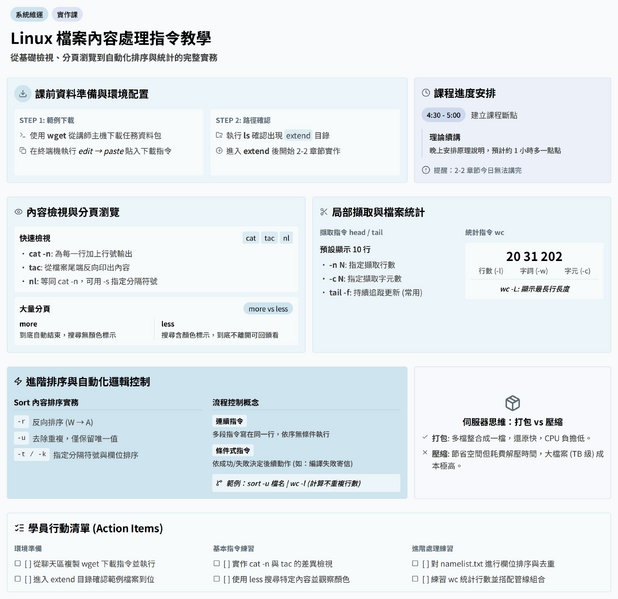Click the wc -L: 顯示最長行長度 note
The width and height of the screenshot is (618, 599).
pyautogui.click(x=535, y=289)
